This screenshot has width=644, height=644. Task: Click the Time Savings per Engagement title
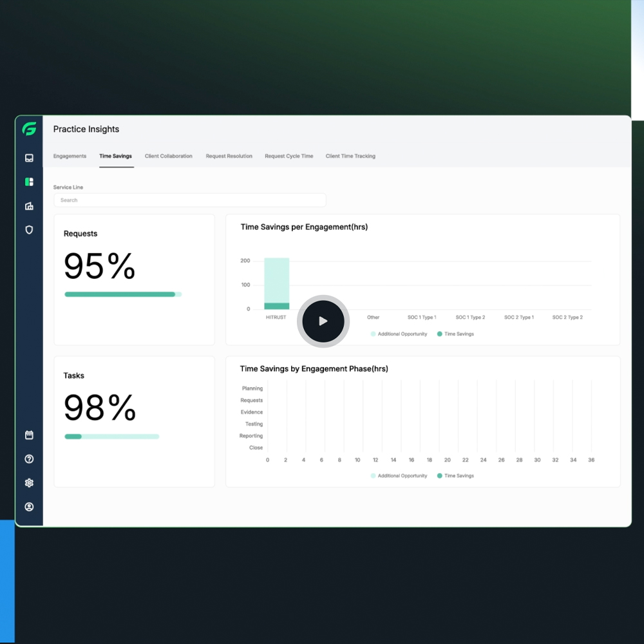point(305,227)
